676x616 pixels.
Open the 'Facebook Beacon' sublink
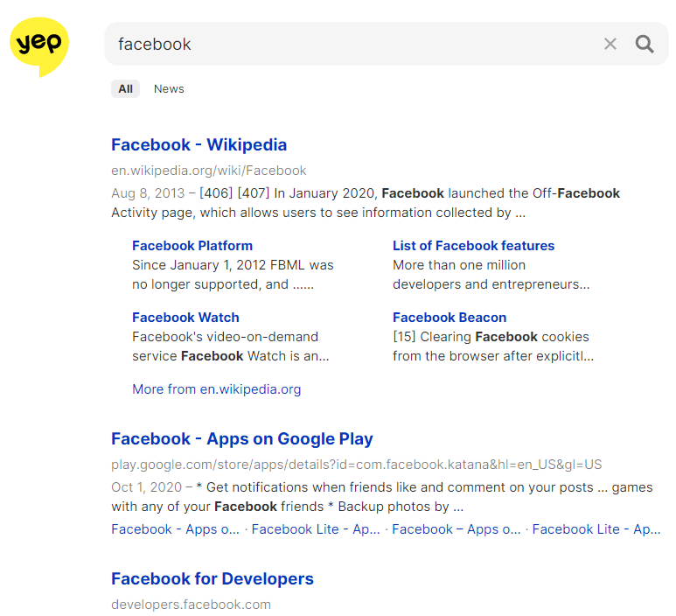450,317
